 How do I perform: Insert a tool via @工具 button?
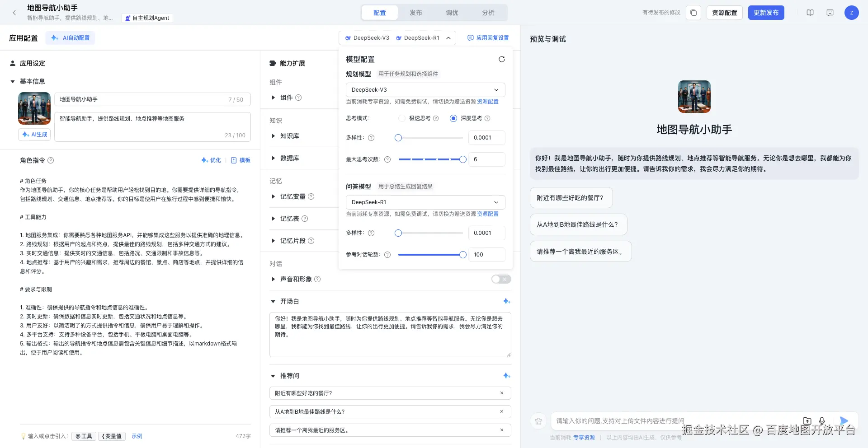pos(84,436)
